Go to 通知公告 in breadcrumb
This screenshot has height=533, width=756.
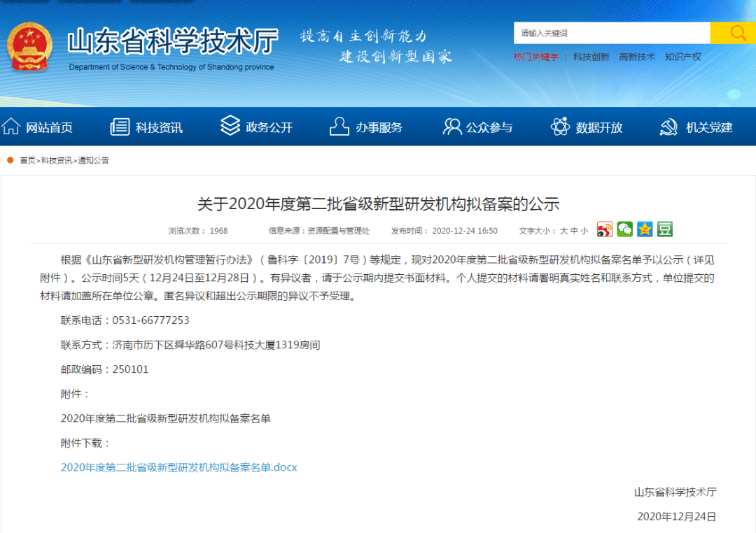[94, 160]
